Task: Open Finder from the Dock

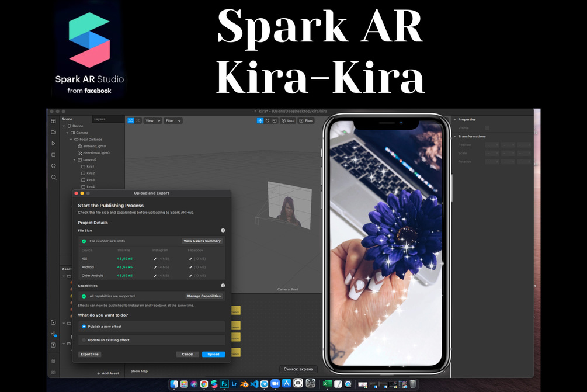Action: [x=174, y=384]
